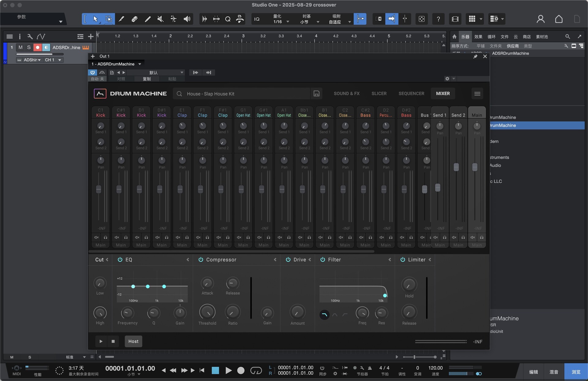Collapse the EQ section arrow
The height and width of the screenshot is (381, 588).
[188, 260]
